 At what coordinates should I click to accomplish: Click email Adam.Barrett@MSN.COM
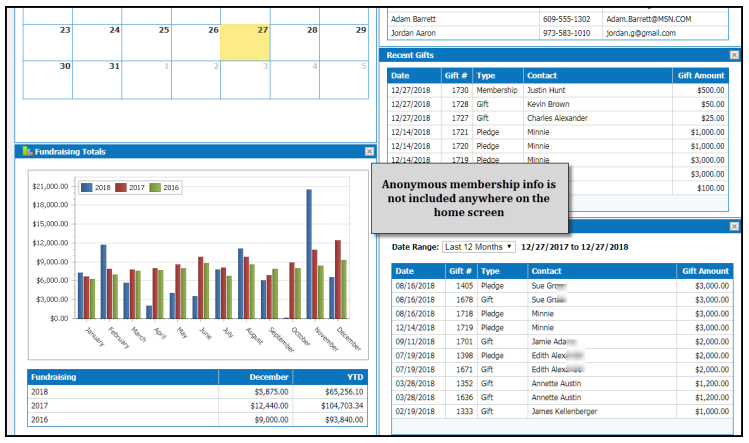(x=648, y=19)
